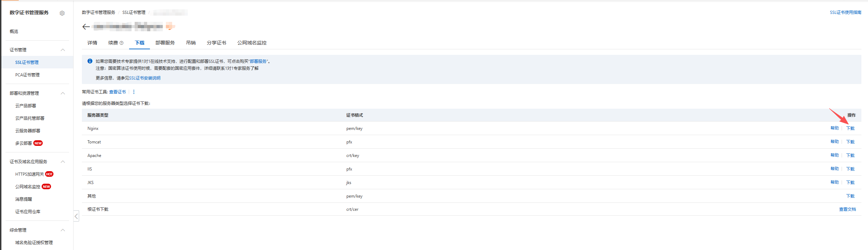Collapse the 证书及域名应用服务 section
Viewport: 868px width, 250px height.
click(63, 162)
